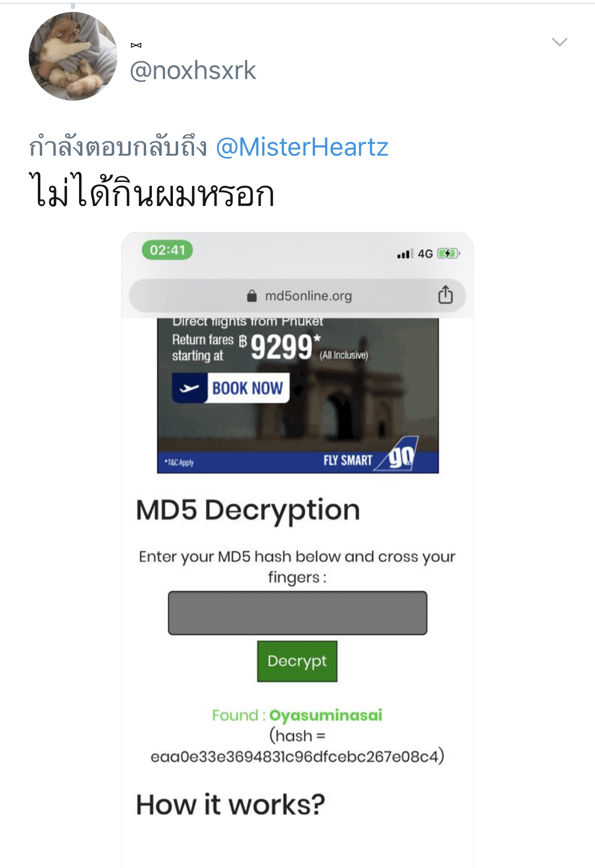
Task: Tap the BOOK NOW ad button
Action: click(x=231, y=388)
